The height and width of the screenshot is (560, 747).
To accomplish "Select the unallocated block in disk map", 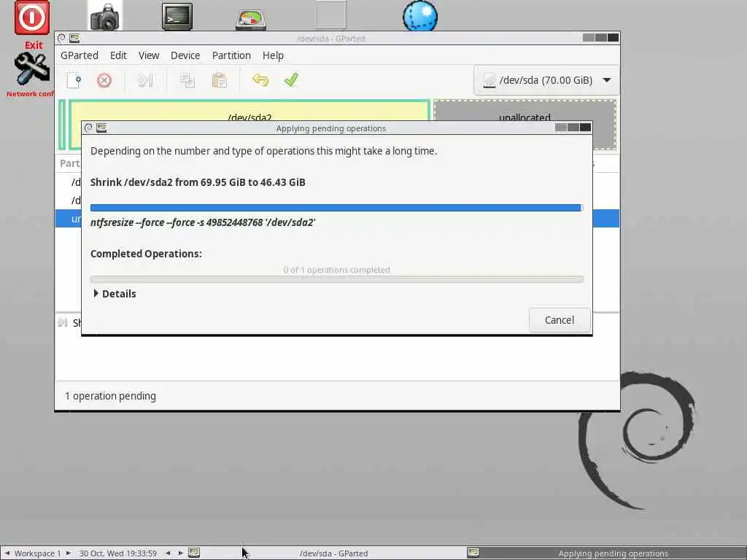I will coord(525,111).
